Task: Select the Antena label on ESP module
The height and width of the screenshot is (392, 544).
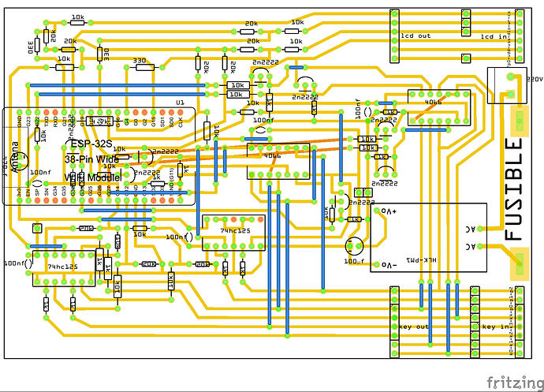Action: coord(15,157)
